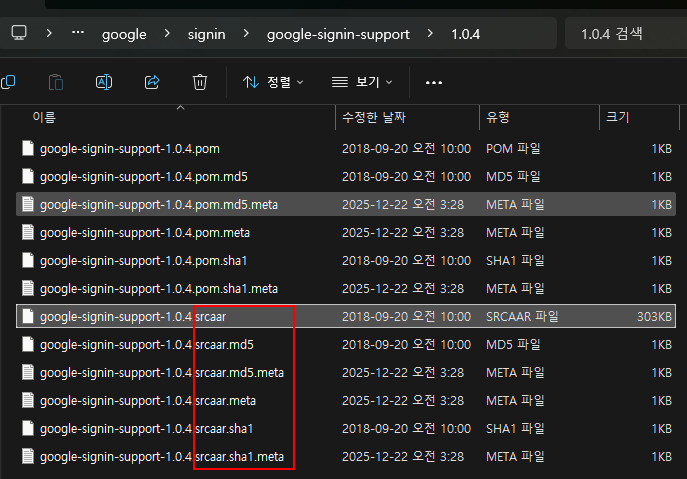The image size is (687, 479).
Task: Open the 보기 view dropdown
Action: 362,82
